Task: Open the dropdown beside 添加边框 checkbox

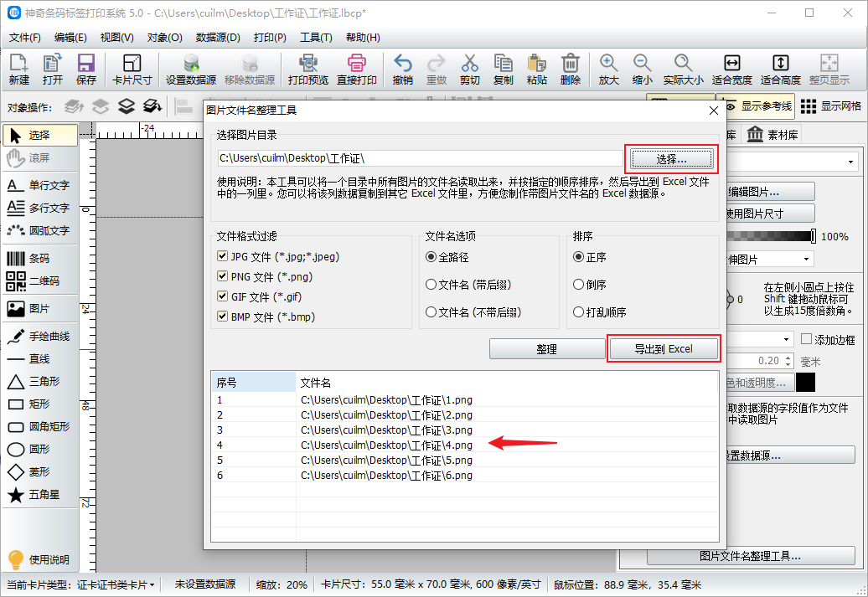Action: coord(786,339)
